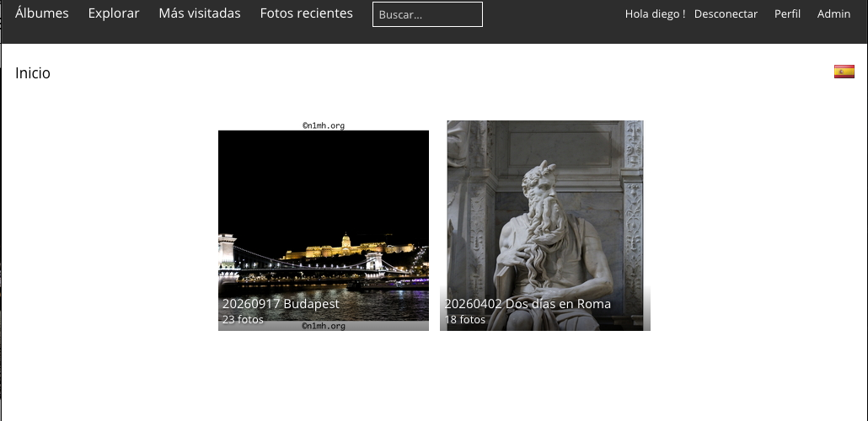Image resolution: width=868 pixels, height=421 pixels.
Task: Go to the Explorar page
Action: pos(114,13)
